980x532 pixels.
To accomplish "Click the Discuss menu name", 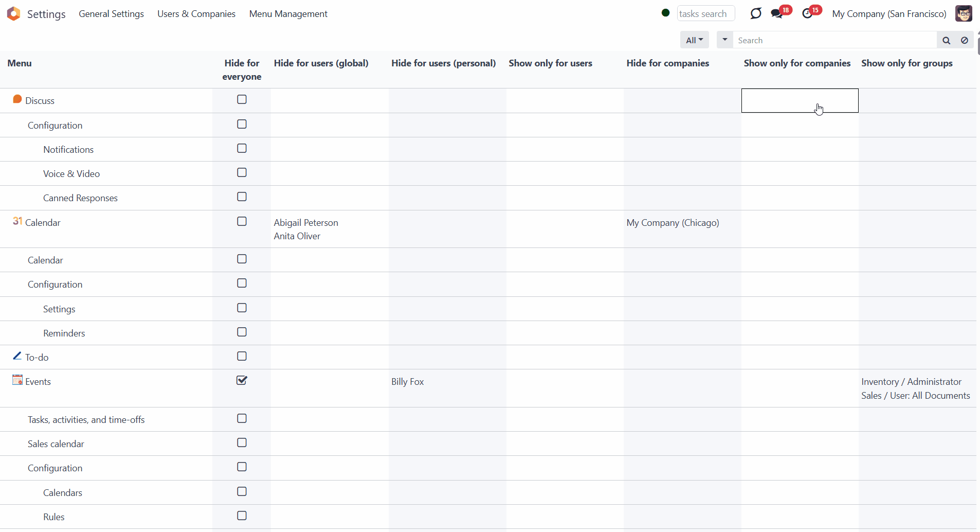I will (40, 101).
